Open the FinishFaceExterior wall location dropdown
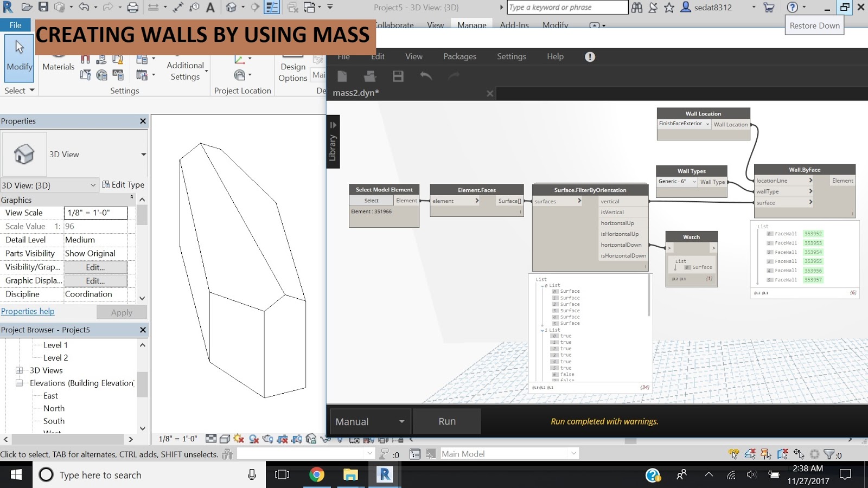 pyautogui.click(x=684, y=124)
